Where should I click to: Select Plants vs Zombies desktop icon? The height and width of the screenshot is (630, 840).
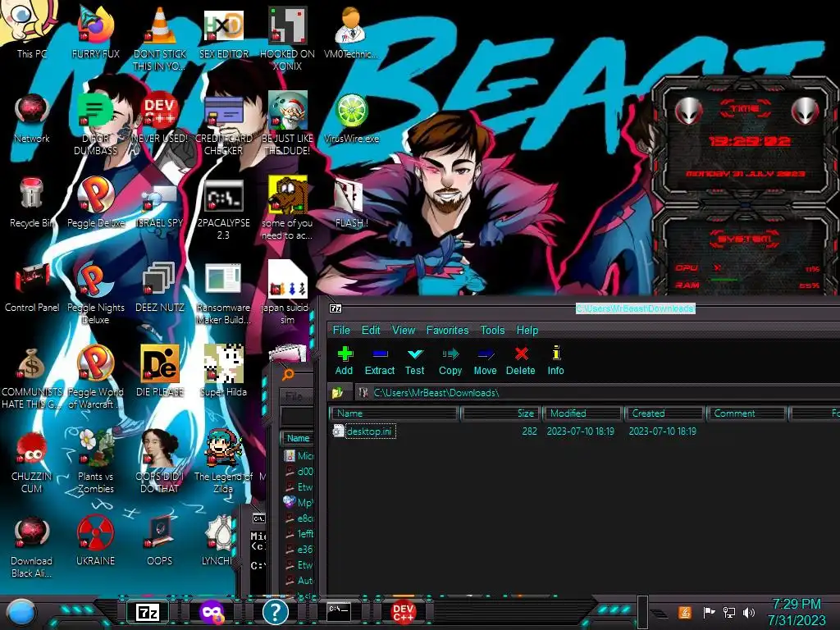95,462
